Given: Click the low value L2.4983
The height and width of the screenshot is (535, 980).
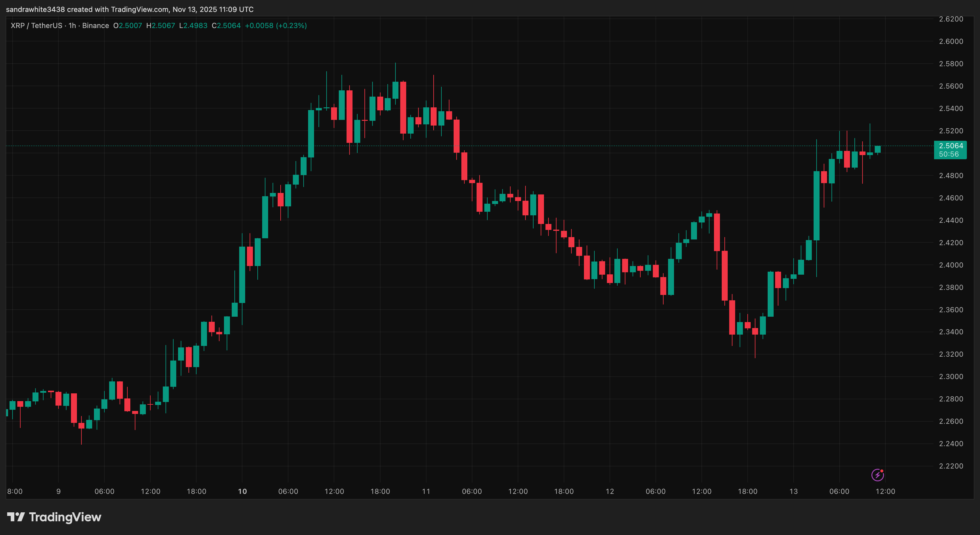Looking at the screenshot, I should click(193, 26).
